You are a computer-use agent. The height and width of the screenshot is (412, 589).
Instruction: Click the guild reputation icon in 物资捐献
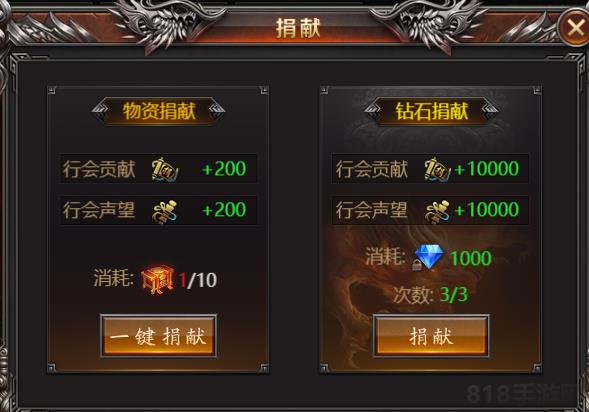point(165,211)
